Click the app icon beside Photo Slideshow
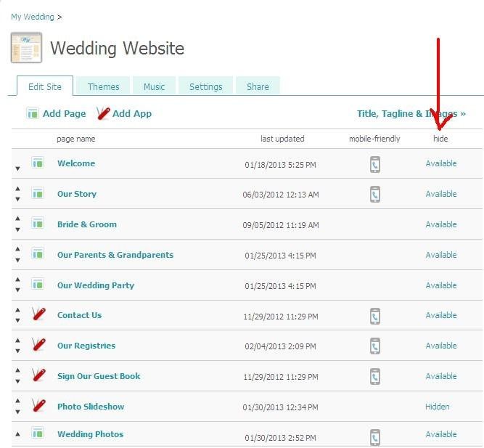Viewport: 484px width, 448px height. click(38, 407)
